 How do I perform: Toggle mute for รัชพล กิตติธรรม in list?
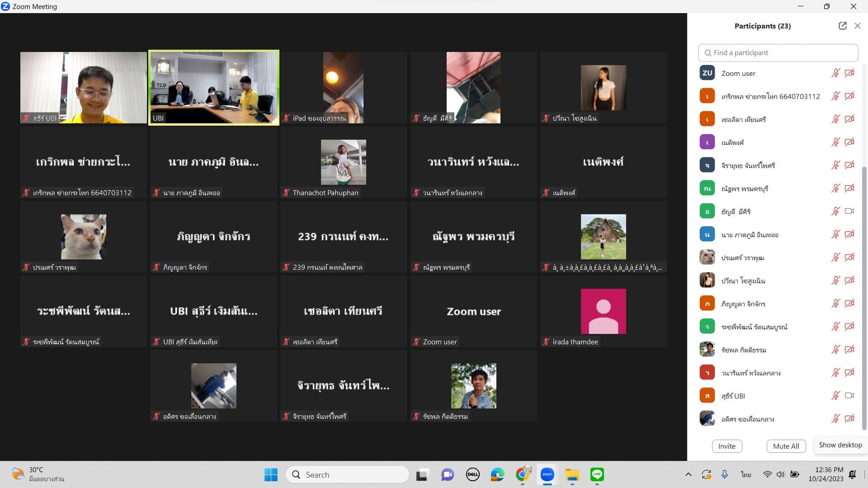tap(835, 350)
